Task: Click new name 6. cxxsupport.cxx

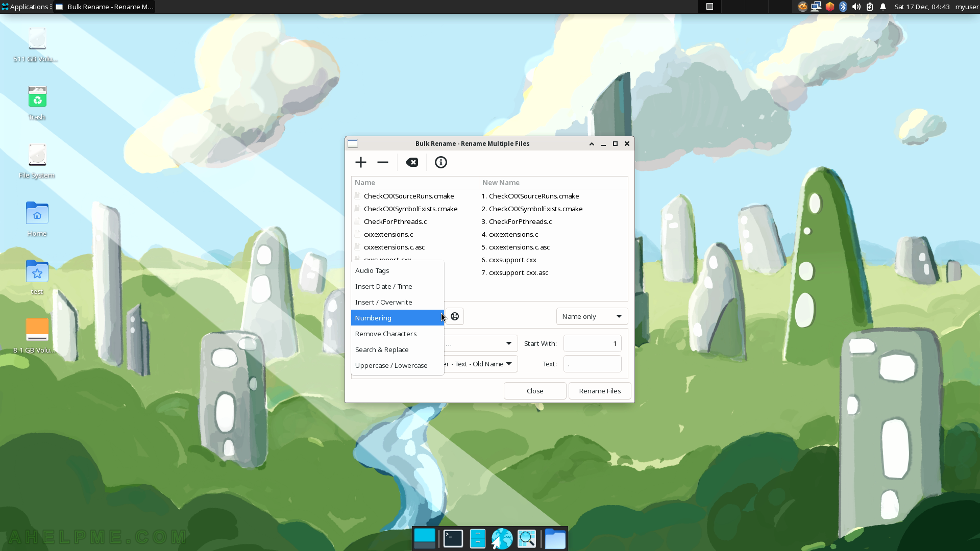Action: [x=509, y=260]
